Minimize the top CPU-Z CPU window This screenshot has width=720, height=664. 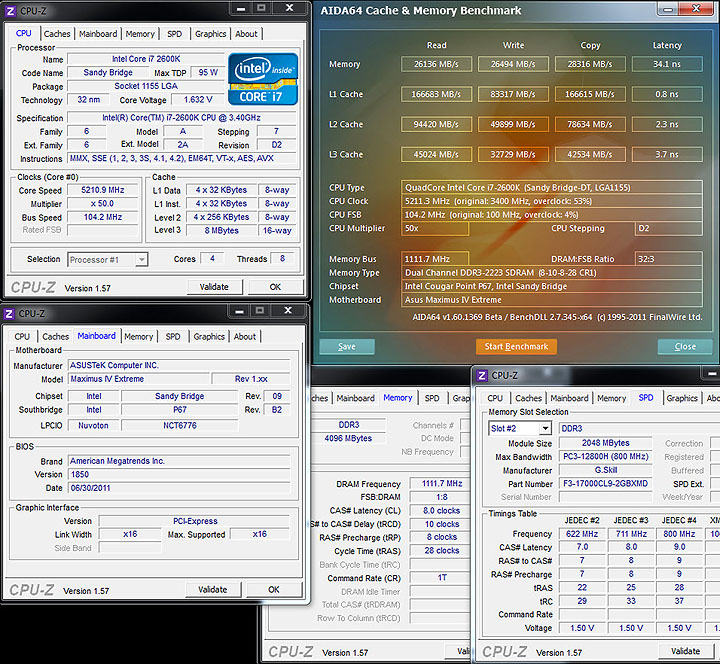(241, 8)
